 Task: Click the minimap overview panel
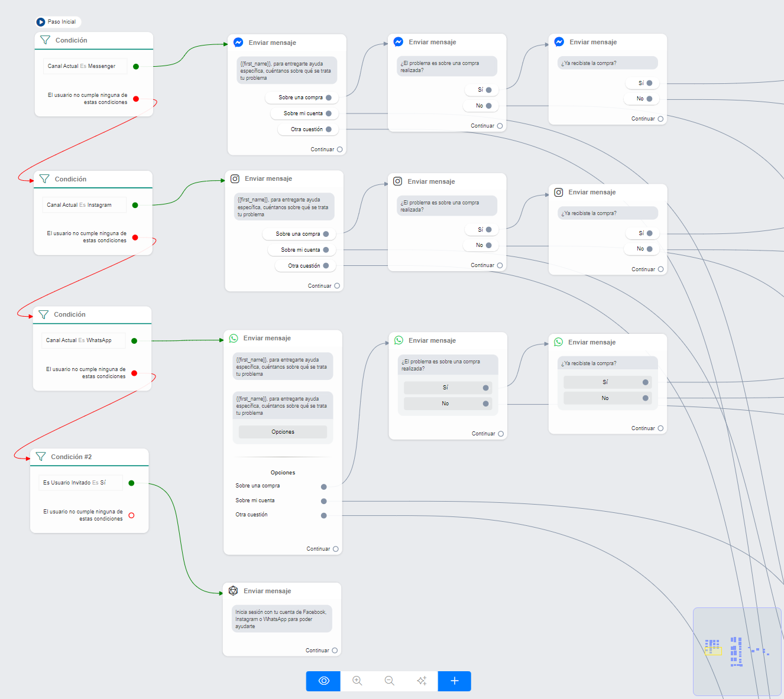(737, 651)
